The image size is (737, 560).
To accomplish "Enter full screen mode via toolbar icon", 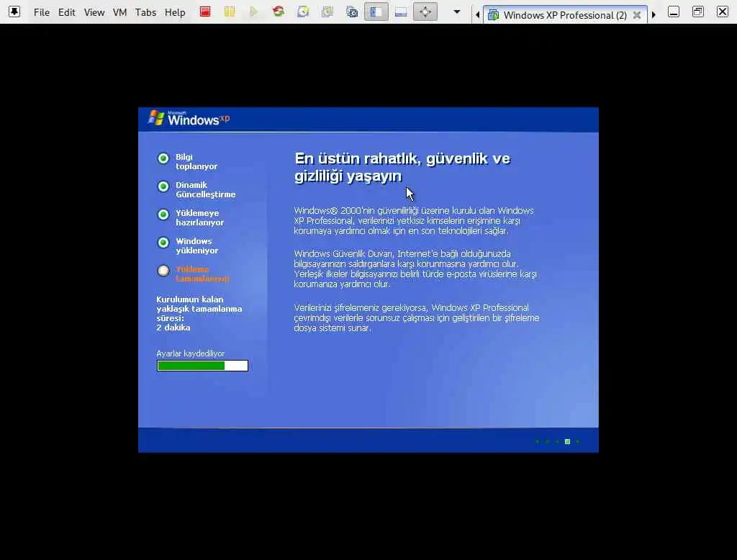I will point(425,12).
